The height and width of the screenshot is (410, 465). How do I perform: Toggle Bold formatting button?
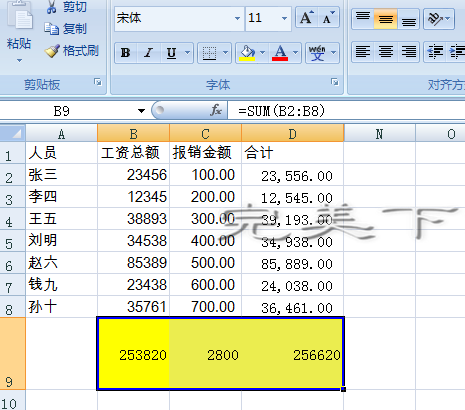tap(126, 53)
